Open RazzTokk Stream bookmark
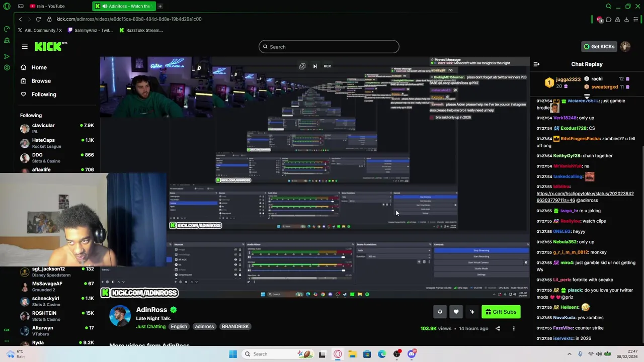 click(x=141, y=30)
